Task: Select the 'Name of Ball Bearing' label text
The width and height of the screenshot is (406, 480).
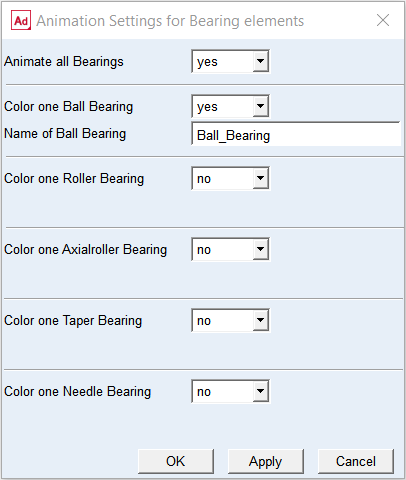Action: (65, 134)
